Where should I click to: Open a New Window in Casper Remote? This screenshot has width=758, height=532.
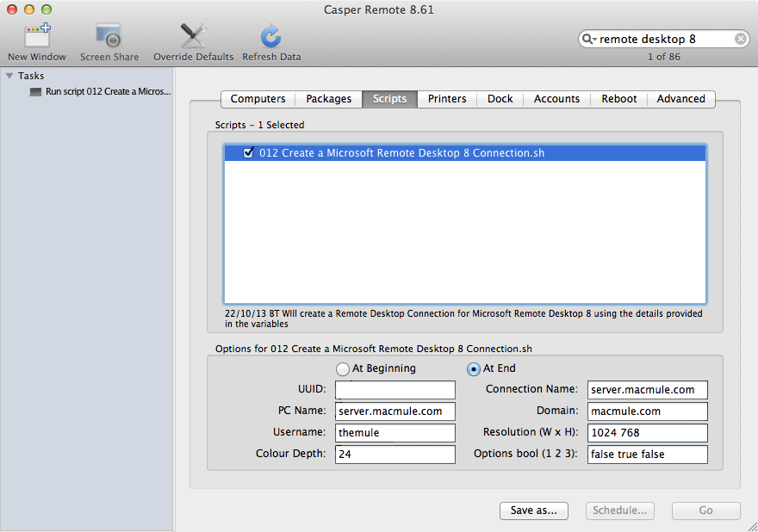click(x=36, y=34)
